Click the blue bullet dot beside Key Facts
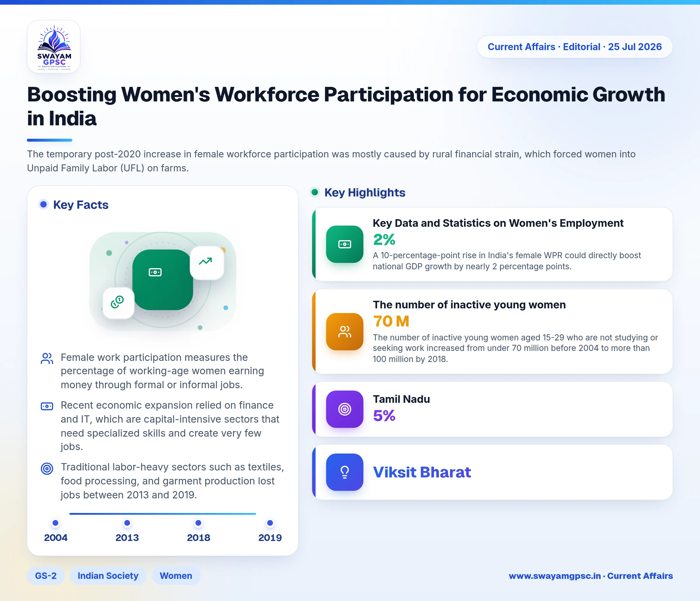This screenshot has height=601, width=700. [x=43, y=204]
